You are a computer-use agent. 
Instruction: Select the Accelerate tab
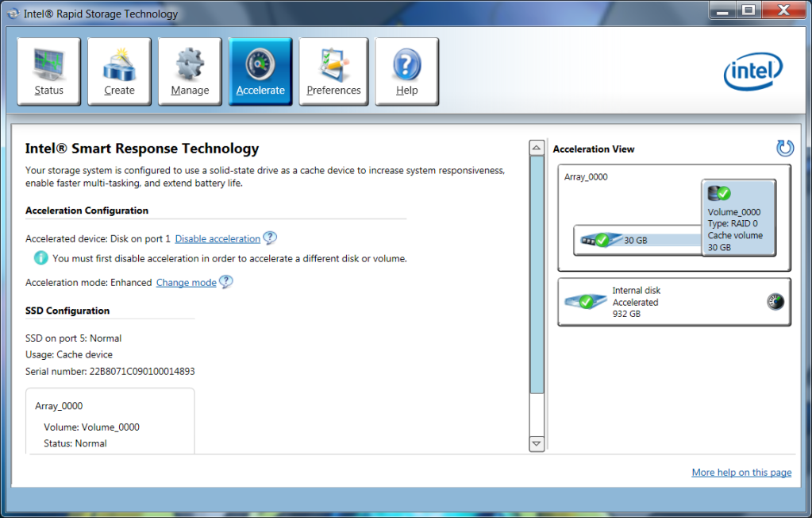(260, 72)
